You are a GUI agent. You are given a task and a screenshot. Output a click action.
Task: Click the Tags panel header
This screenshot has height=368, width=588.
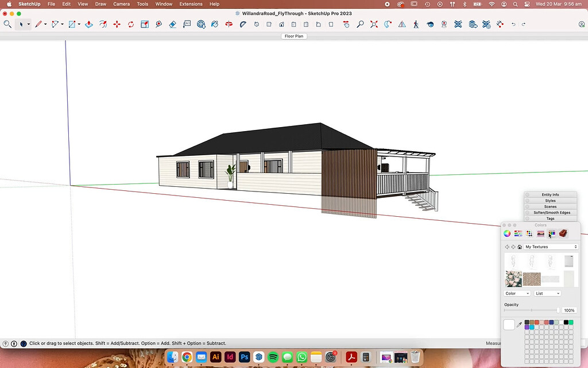click(550, 218)
